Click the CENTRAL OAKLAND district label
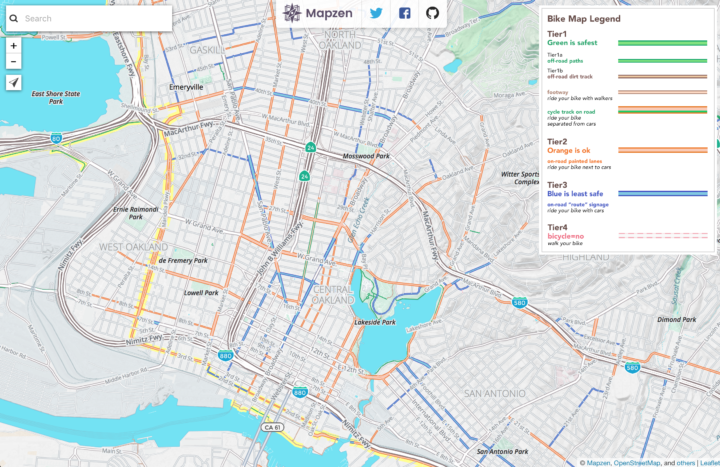The width and height of the screenshot is (720, 467). (333, 295)
